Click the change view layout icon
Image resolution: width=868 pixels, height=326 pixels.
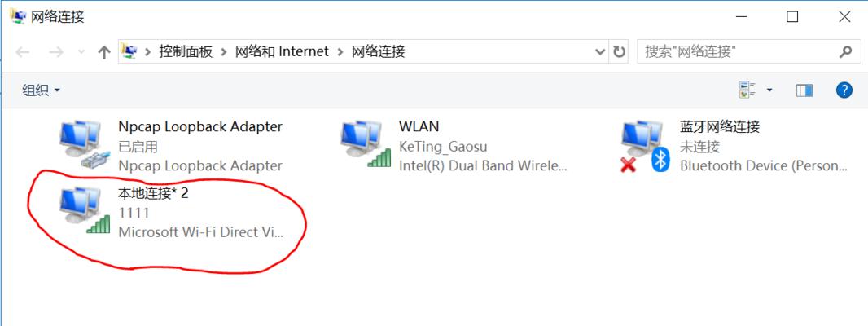click(x=747, y=90)
